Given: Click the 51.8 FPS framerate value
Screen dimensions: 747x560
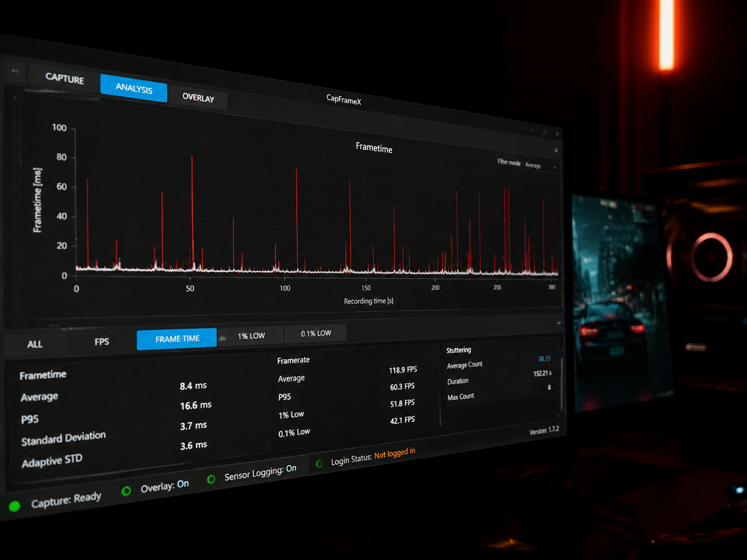Looking at the screenshot, I should 402,403.
